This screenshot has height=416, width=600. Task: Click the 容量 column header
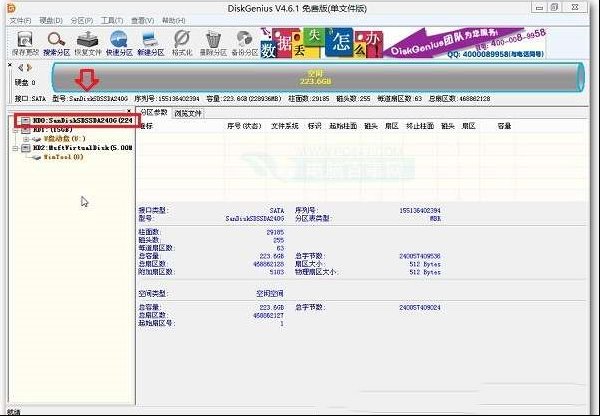pyautogui.click(x=504, y=126)
